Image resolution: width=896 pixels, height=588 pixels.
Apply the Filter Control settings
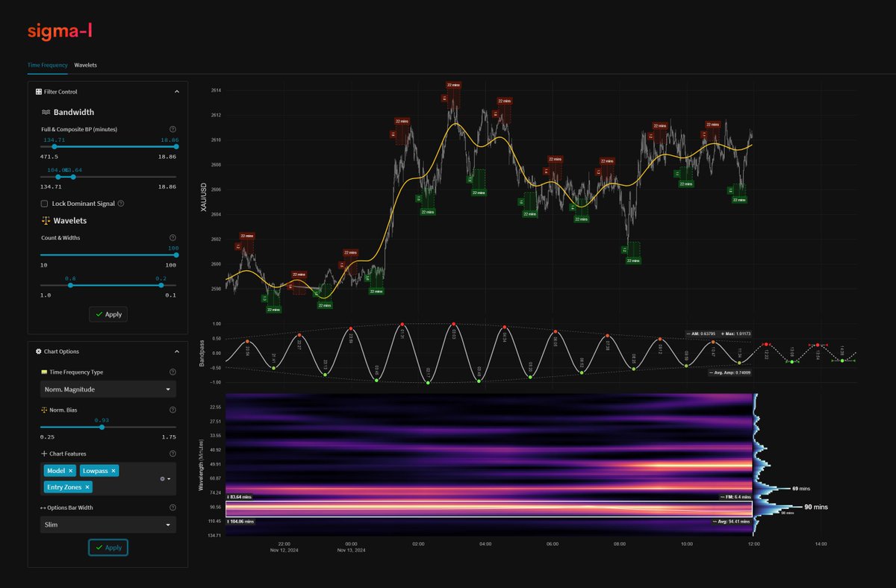pyautogui.click(x=108, y=314)
